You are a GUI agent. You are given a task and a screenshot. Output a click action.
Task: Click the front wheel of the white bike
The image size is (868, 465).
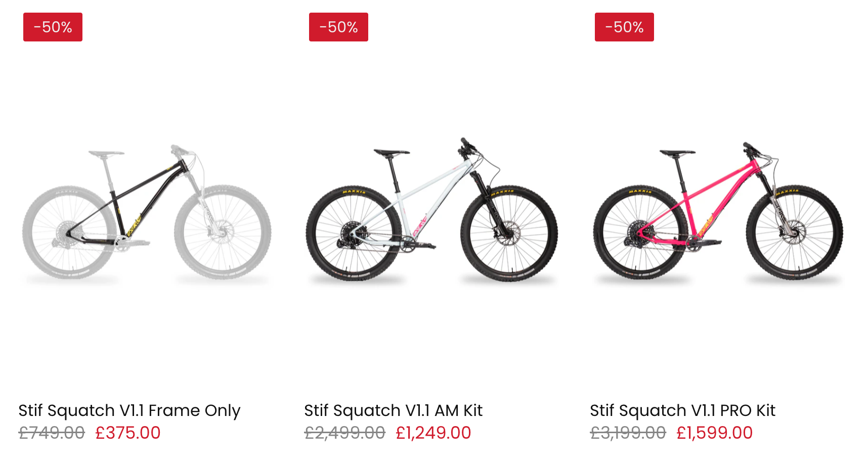click(509, 234)
